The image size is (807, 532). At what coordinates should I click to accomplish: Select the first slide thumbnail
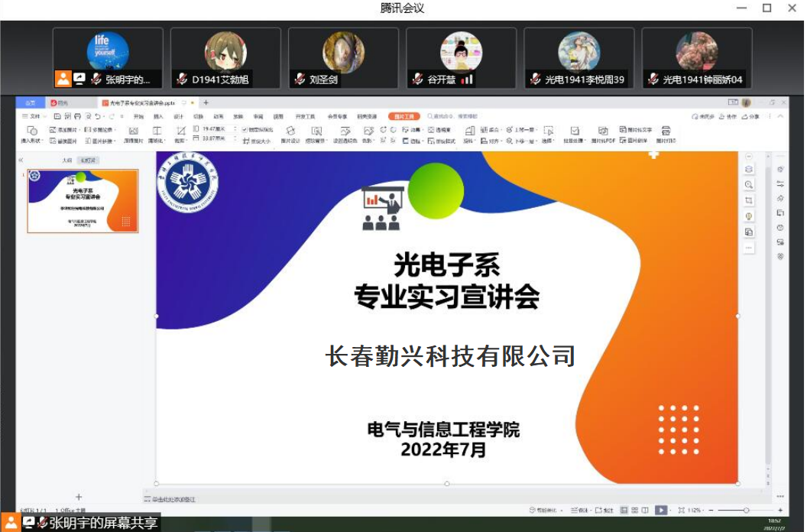pyautogui.click(x=83, y=201)
